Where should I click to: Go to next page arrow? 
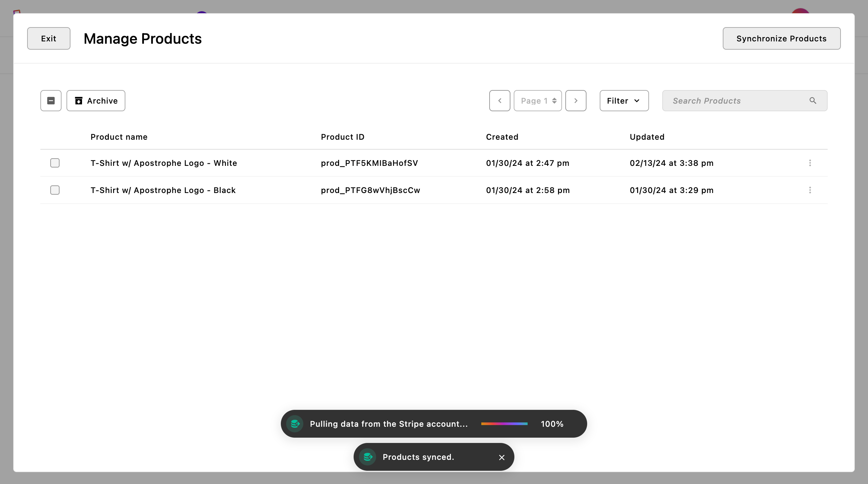[576, 101]
